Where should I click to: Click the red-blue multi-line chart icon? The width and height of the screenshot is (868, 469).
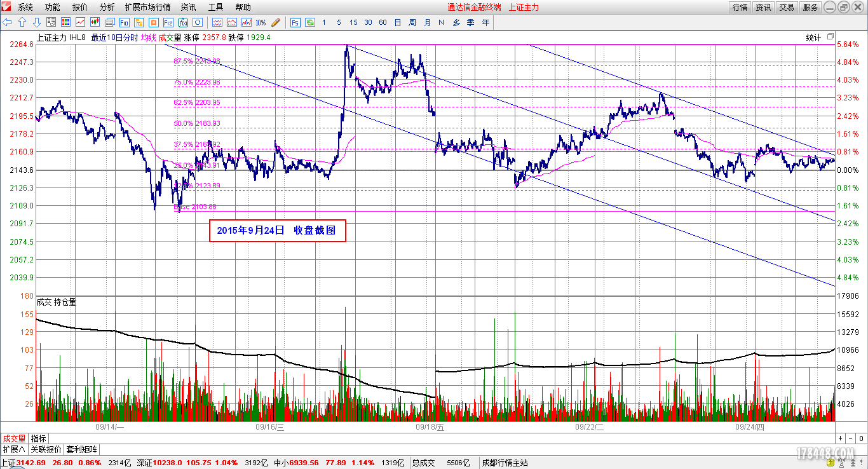click(246, 22)
